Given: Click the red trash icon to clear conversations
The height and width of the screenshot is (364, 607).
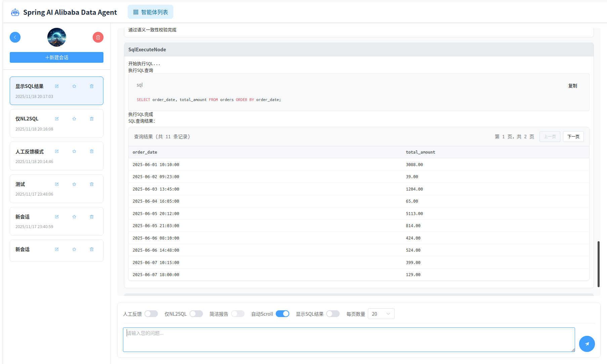Looking at the screenshot, I should [x=98, y=37].
